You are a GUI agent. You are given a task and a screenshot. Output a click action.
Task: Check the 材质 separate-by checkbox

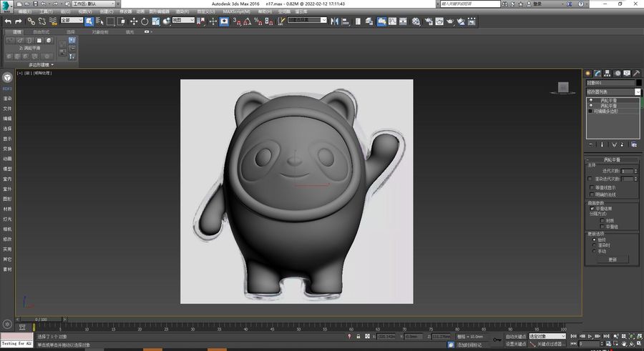[602, 220]
